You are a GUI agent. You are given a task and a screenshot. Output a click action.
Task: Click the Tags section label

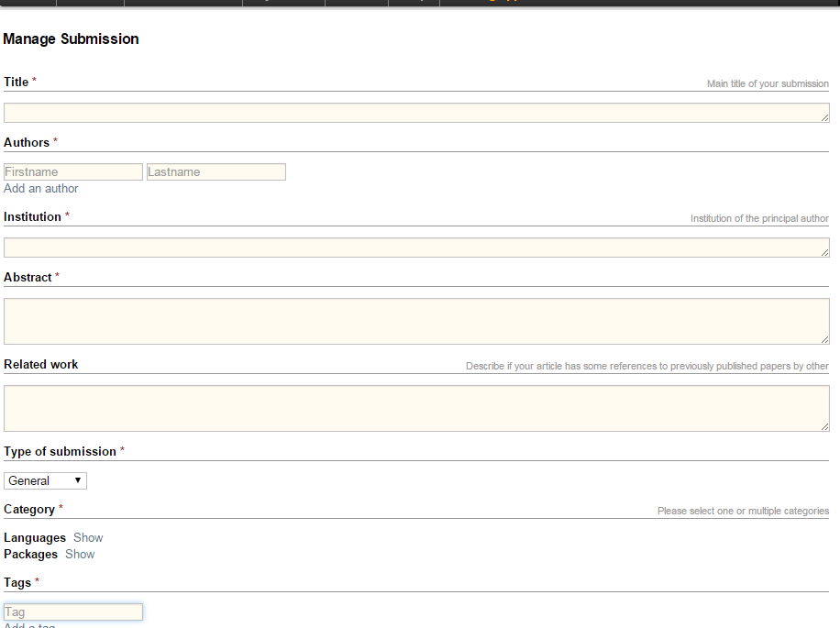(18, 583)
